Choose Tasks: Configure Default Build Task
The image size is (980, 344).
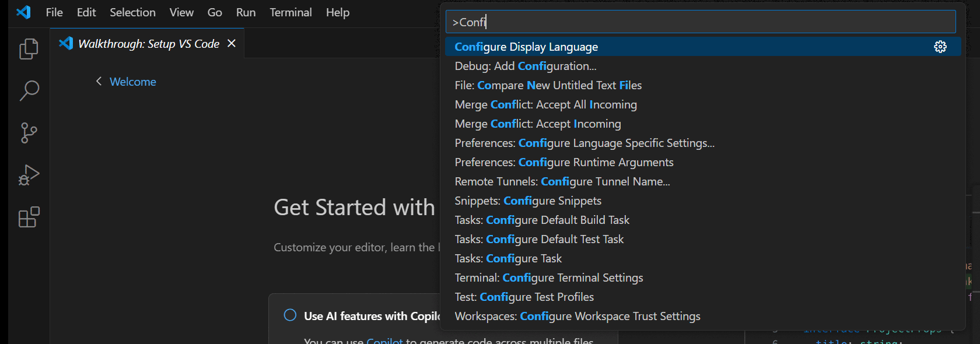click(541, 220)
